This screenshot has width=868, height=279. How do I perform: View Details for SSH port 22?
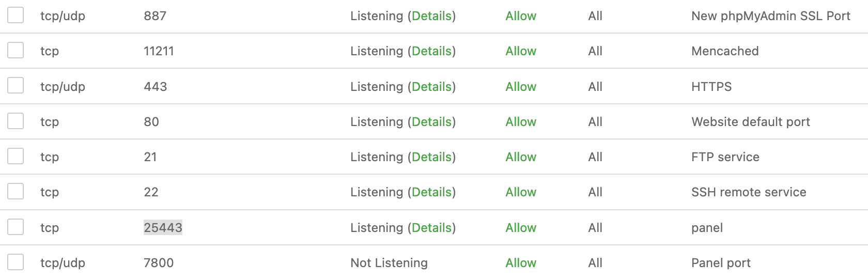pos(431,192)
